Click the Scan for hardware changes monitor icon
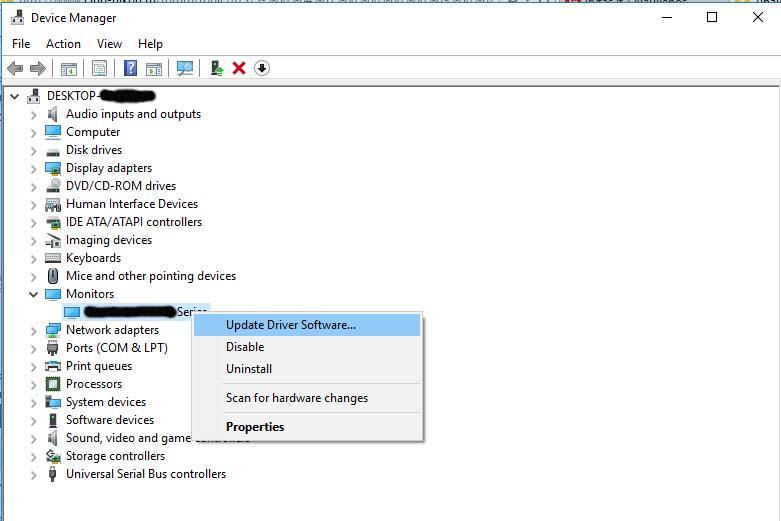Image resolution: width=781 pixels, height=521 pixels. point(185,68)
